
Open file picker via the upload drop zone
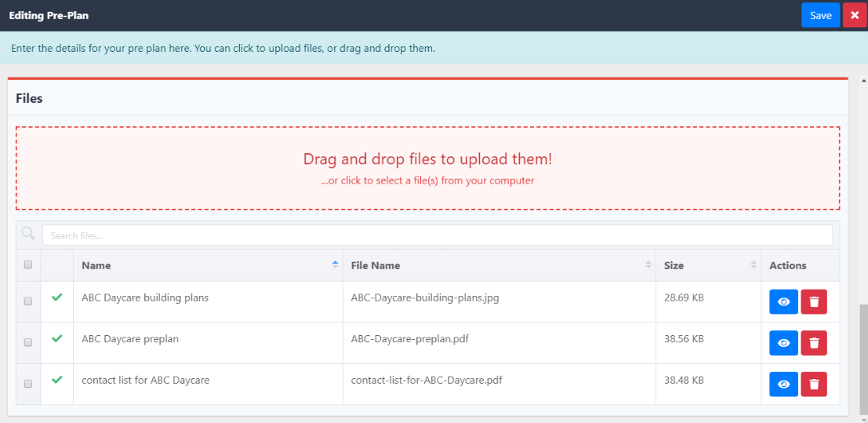point(427,168)
